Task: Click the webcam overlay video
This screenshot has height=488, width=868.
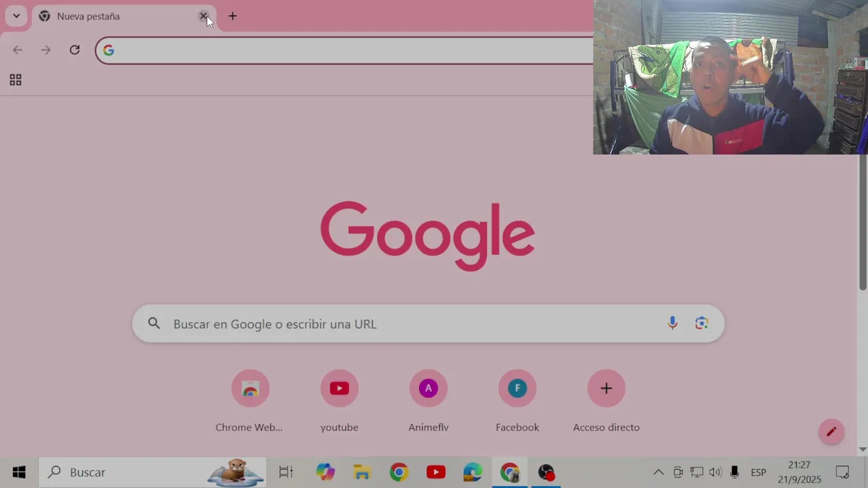Action: [730, 77]
